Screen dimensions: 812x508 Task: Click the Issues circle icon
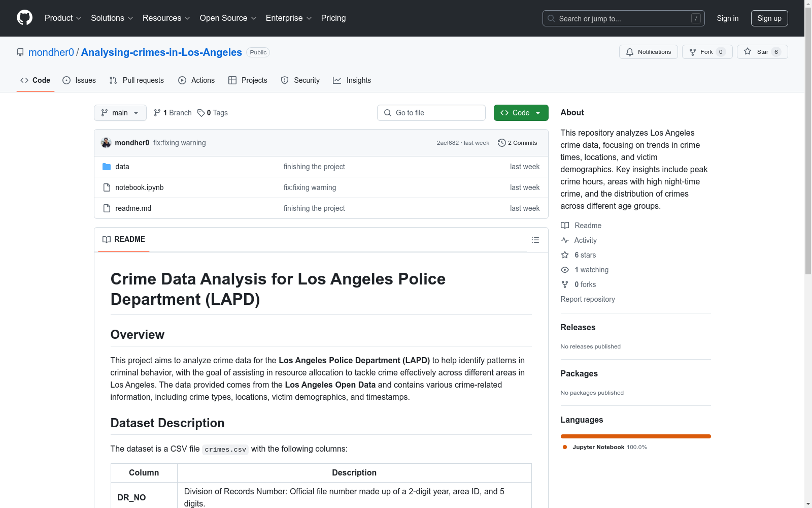[66, 80]
